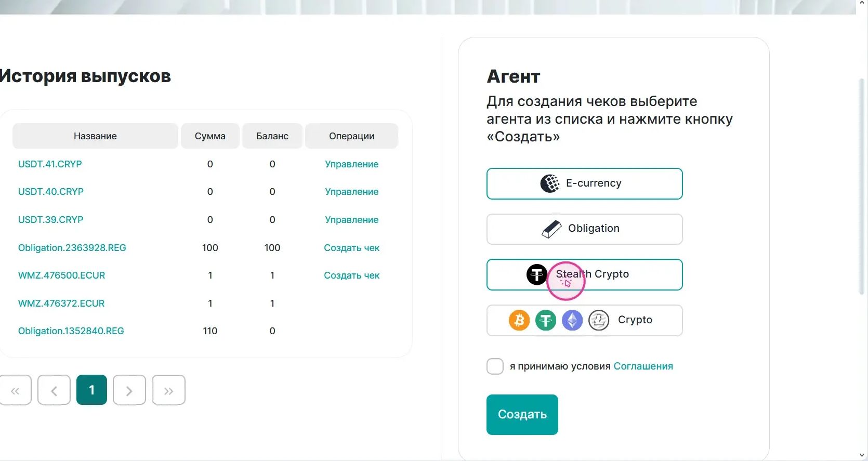This screenshot has width=868, height=461.
Task: Click the WebMoney E-currency icon
Action: tap(550, 183)
